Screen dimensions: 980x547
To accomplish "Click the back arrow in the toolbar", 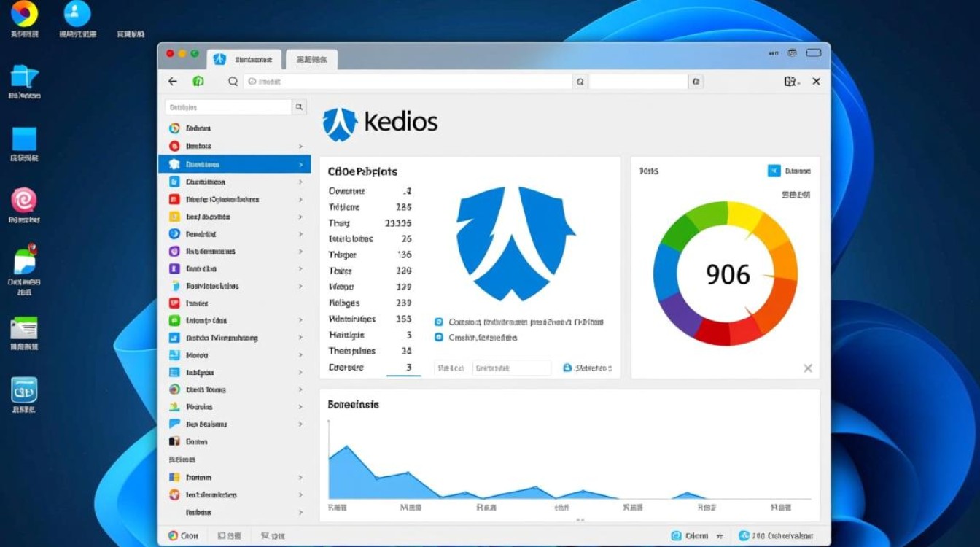I will [x=172, y=82].
